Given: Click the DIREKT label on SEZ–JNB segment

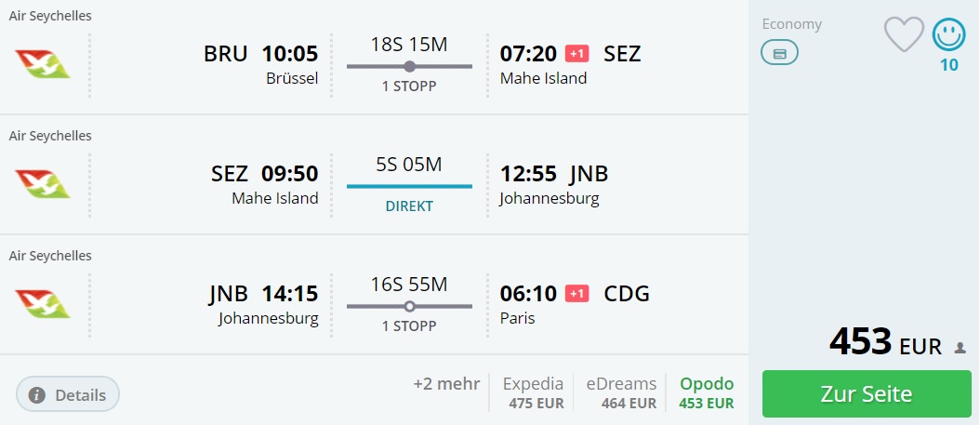Looking at the screenshot, I should tap(409, 206).
